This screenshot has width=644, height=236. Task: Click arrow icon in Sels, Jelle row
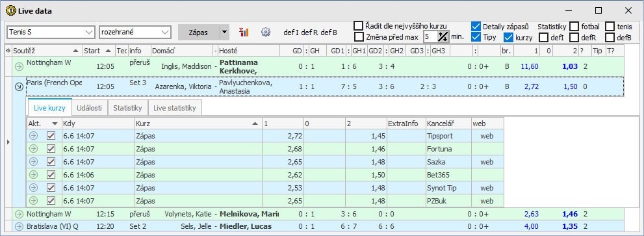[18, 226]
